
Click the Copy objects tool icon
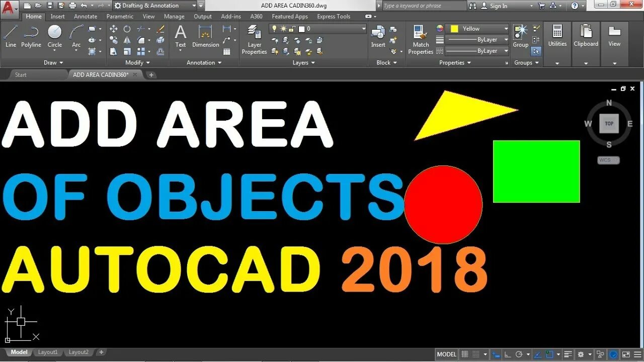114,40
